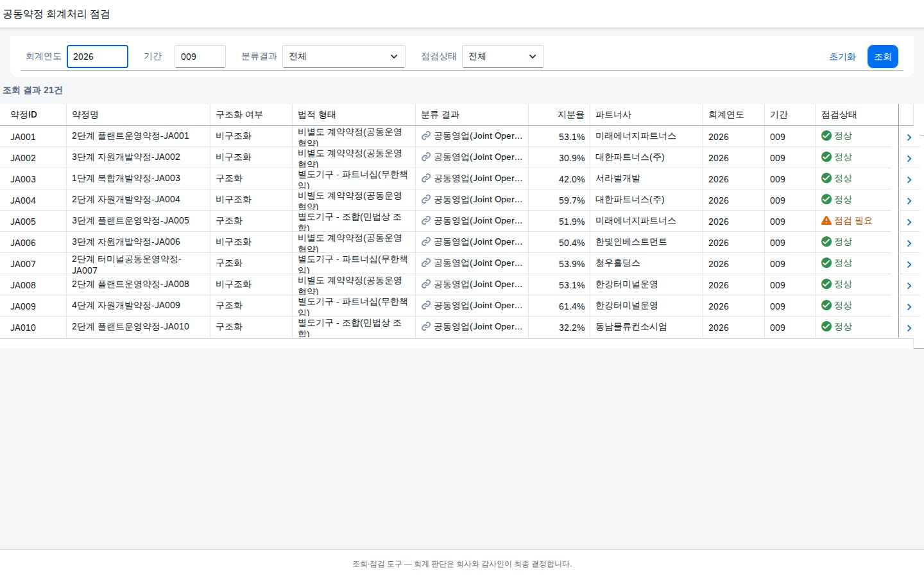
Task: Open row details chevron for JA008
Action: tap(909, 285)
